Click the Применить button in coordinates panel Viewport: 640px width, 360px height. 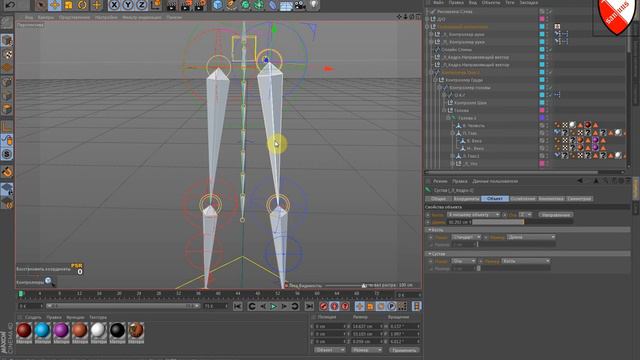coord(403,350)
